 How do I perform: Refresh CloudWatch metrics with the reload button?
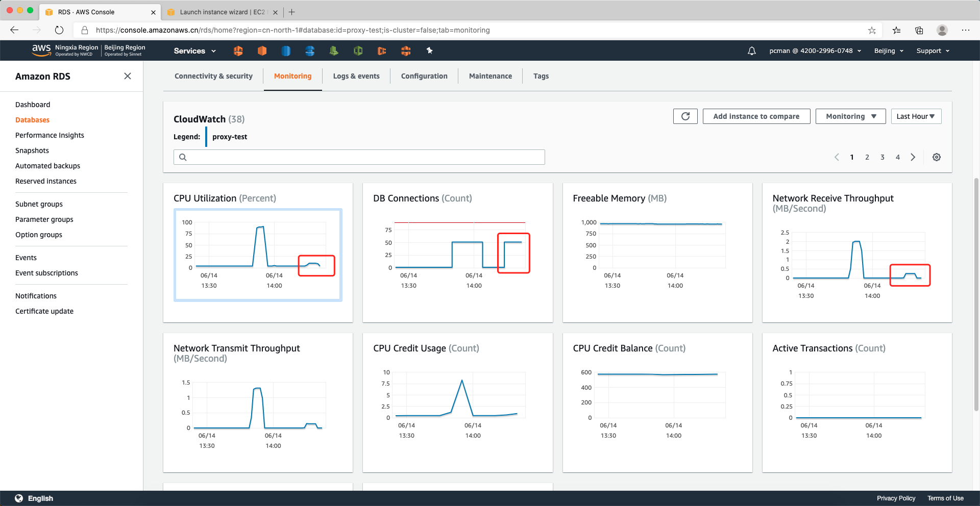pyautogui.click(x=685, y=116)
